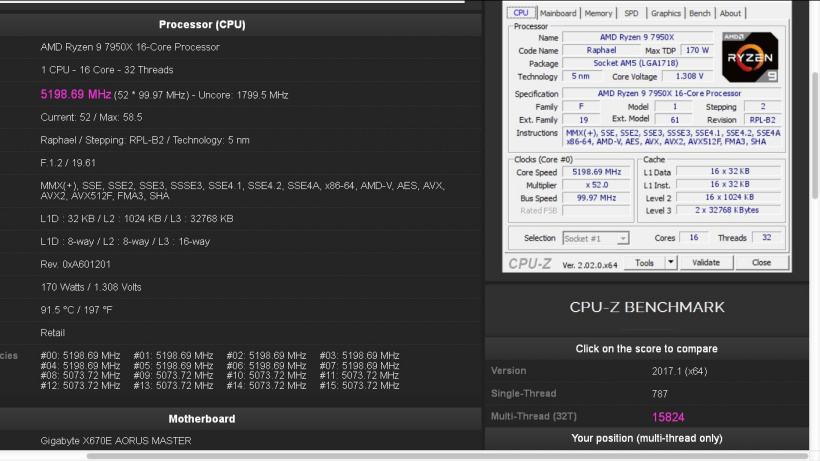Click the Core Speed value 5198.69 MHz
The height and width of the screenshot is (461, 820).
point(597,172)
